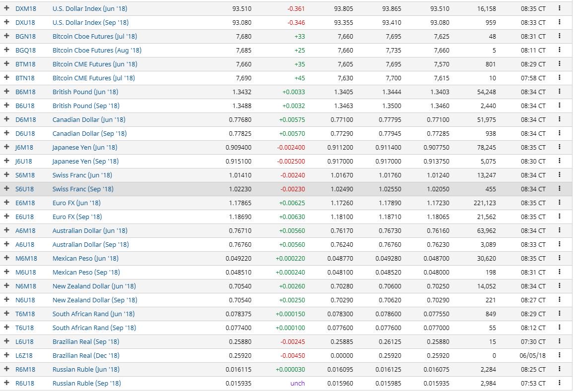
Task: Open Russian Ruble (Jun '18) contract link
Action: point(86,369)
